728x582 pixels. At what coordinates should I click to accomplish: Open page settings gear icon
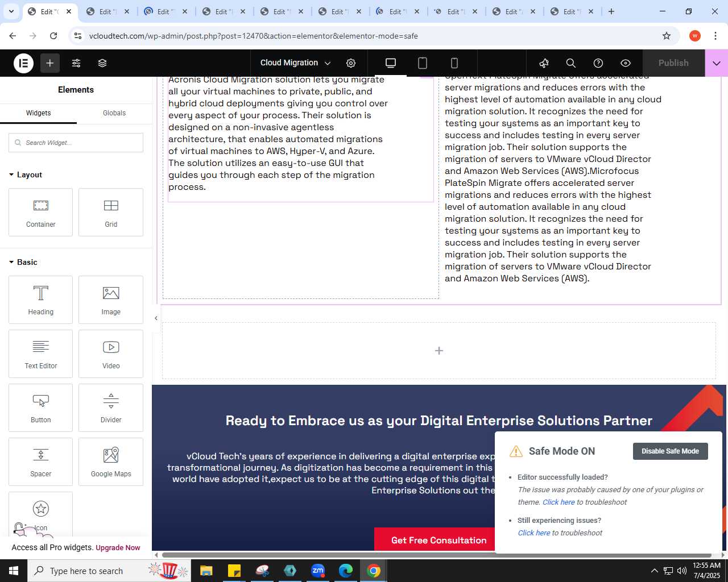tap(351, 63)
